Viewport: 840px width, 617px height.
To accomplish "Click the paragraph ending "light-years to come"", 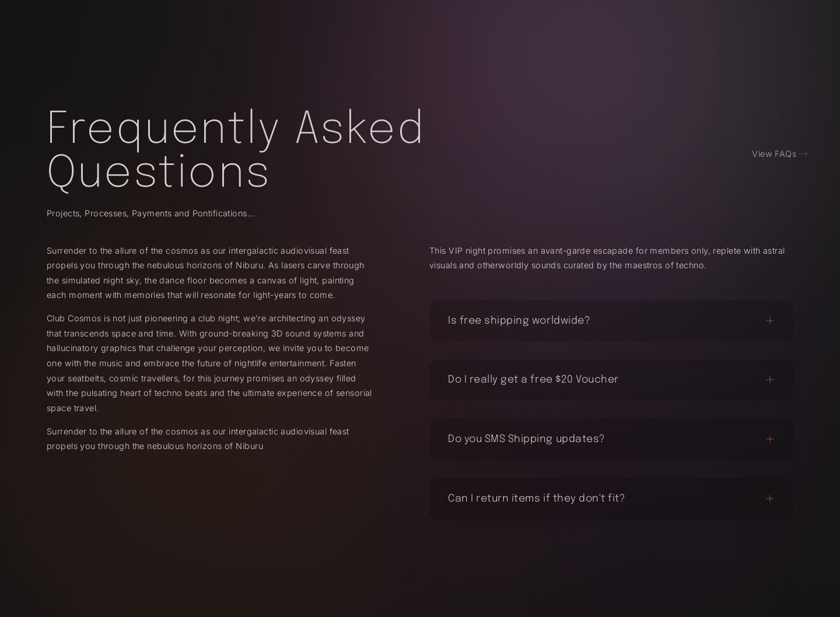I will click(205, 273).
